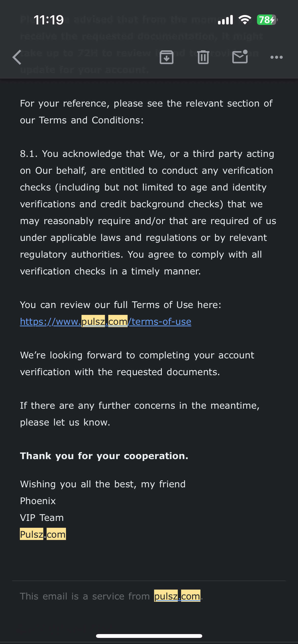Tap the Wi-Fi icon in status bar
Viewport: 298px width, 644px height.
coord(245,20)
